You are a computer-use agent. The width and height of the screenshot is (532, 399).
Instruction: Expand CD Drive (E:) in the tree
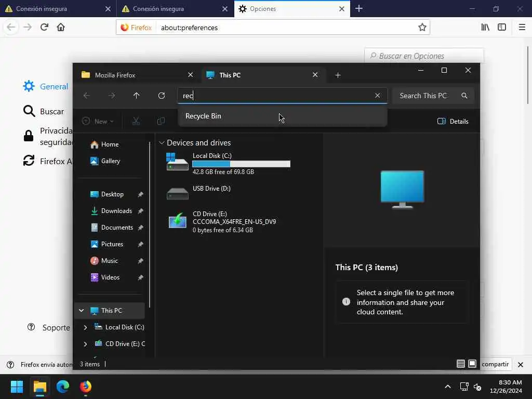click(x=86, y=344)
